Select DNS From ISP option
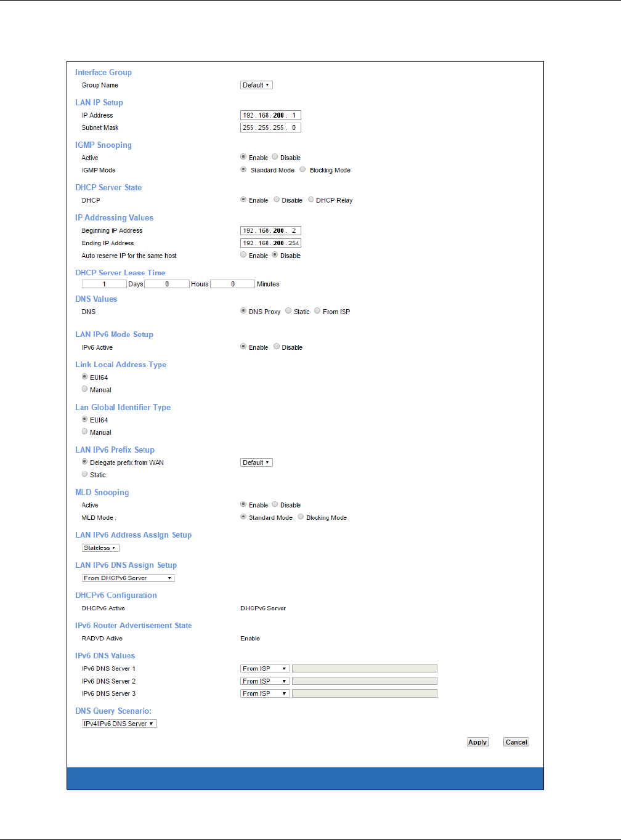621x840 pixels. [317, 311]
